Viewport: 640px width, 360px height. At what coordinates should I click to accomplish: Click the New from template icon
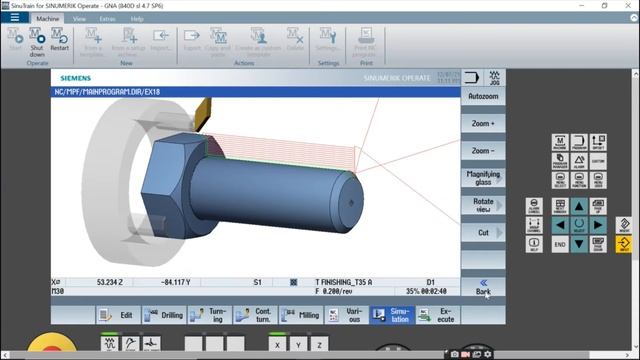point(92,42)
